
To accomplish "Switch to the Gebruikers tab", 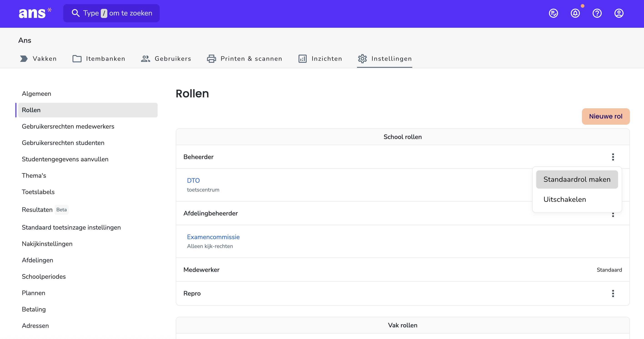I will pos(166,58).
